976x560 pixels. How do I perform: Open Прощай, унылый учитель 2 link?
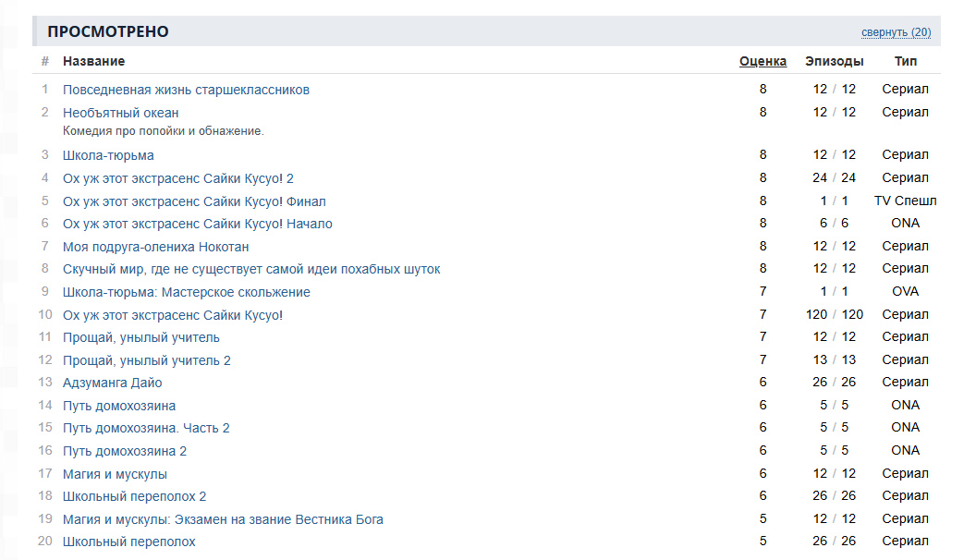click(147, 360)
